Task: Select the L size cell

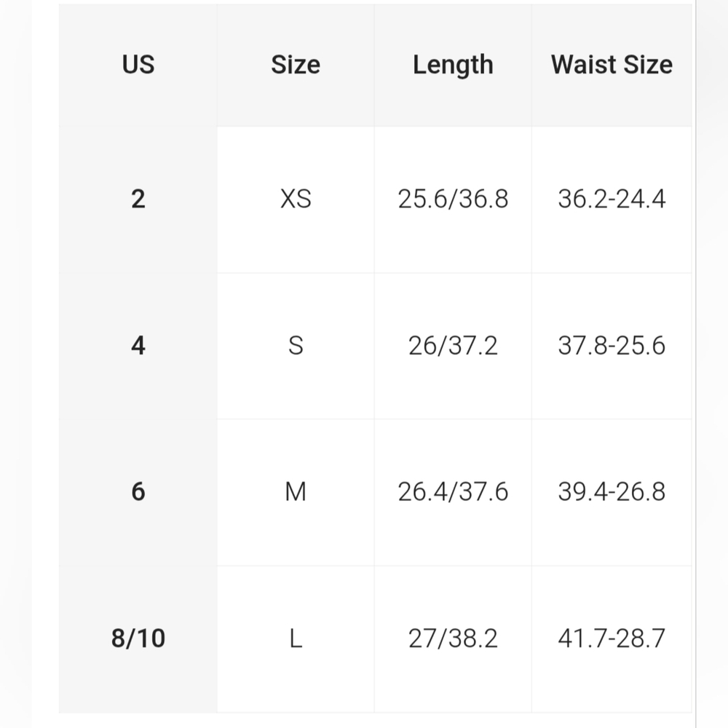Action: click(296, 638)
